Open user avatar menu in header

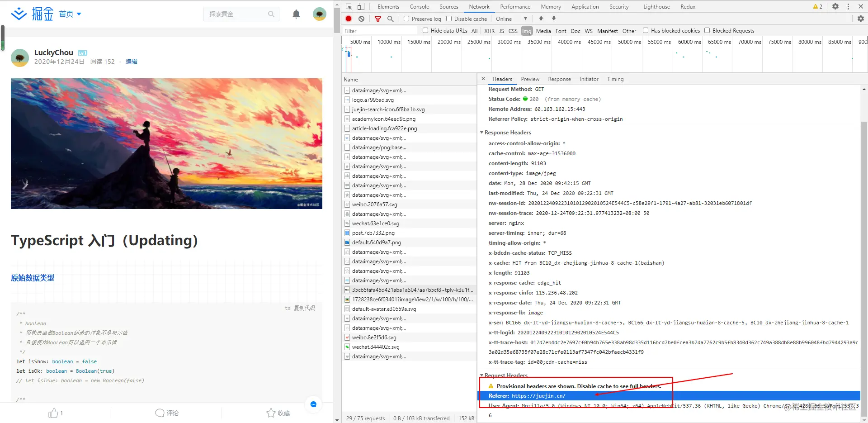coord(320,14)
